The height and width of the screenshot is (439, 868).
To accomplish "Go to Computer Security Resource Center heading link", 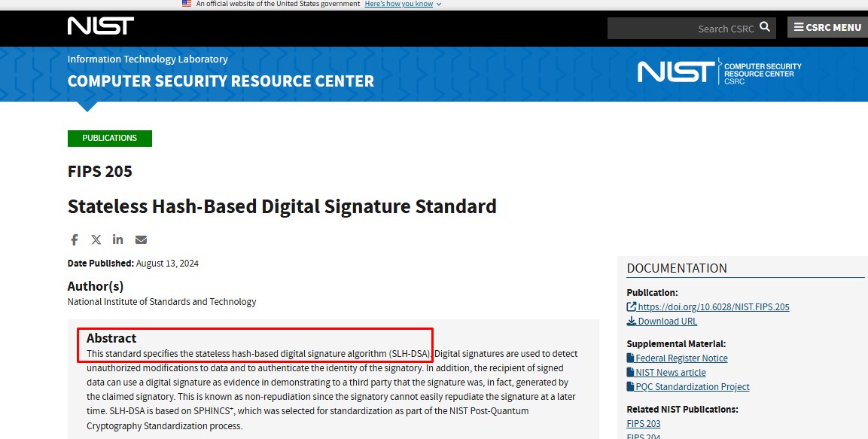I will point(221,81).
